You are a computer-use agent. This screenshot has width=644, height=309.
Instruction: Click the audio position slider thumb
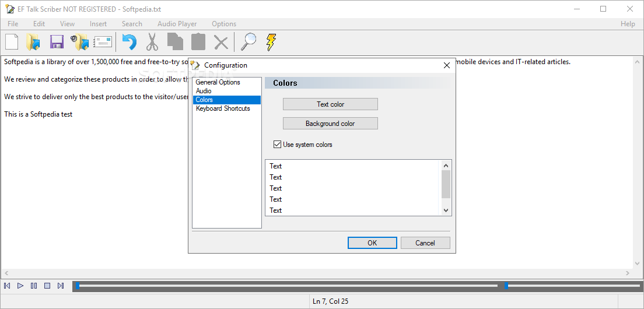click(77, 286)
